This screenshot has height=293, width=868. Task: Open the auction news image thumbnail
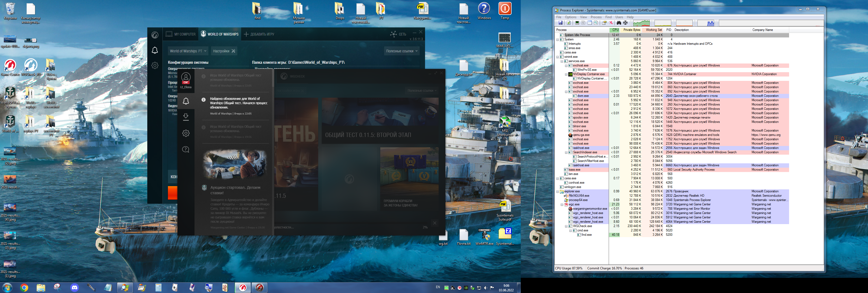click(x=235, y=164)
